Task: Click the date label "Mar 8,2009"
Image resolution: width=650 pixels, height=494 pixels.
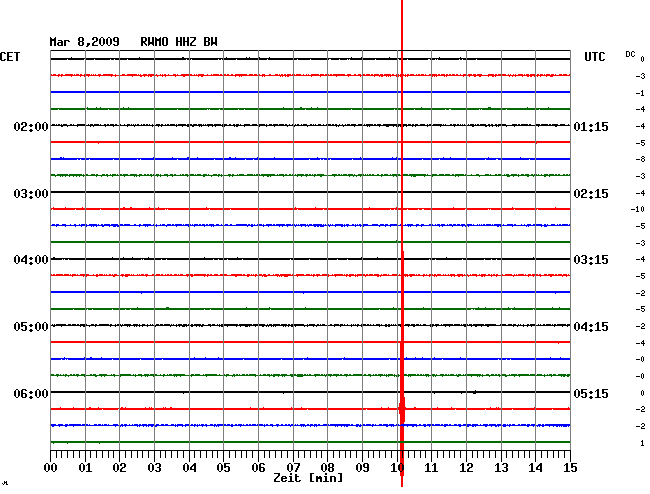Action: [84, 42]
